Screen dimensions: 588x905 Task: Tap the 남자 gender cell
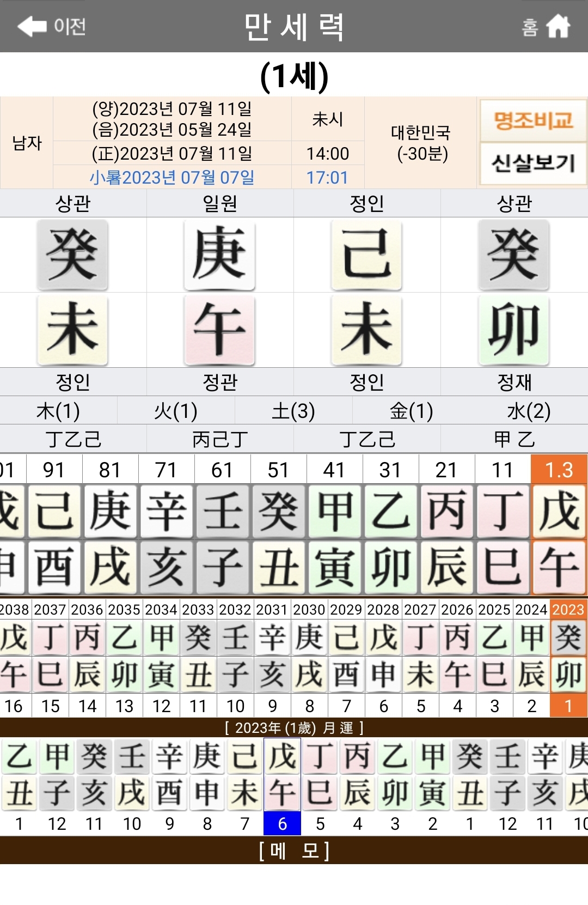click(27, 143)
